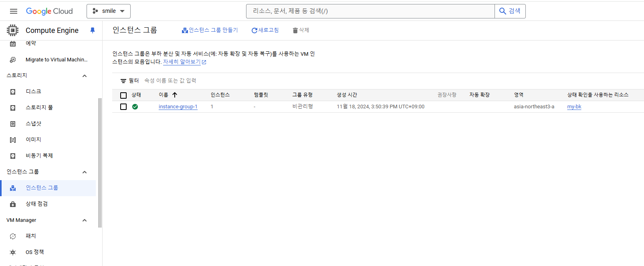Click the 삭제 delete button
The height and width of the screenshot is (266, 644).
coord(301,30)
